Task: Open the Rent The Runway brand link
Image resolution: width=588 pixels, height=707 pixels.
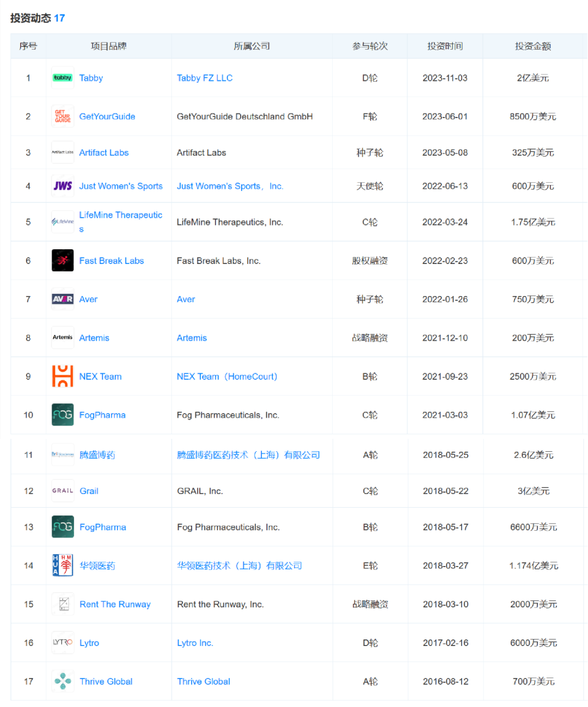Action: [115, 604]
